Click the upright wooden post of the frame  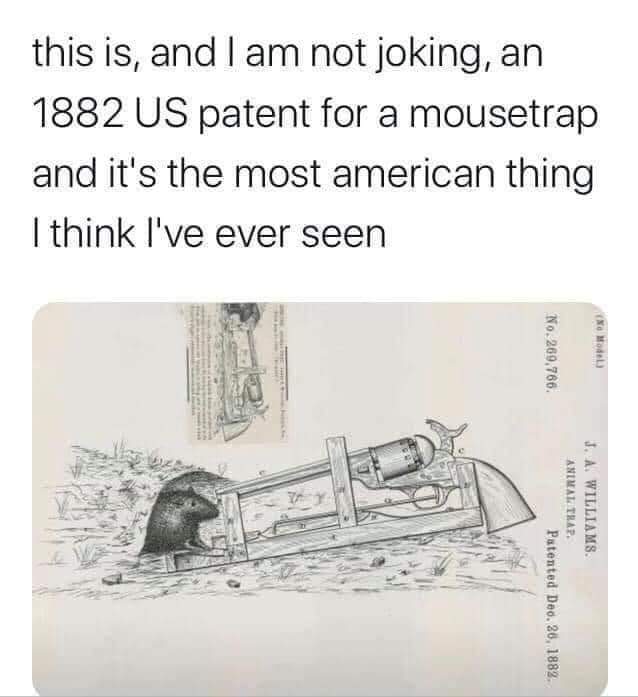341,481
